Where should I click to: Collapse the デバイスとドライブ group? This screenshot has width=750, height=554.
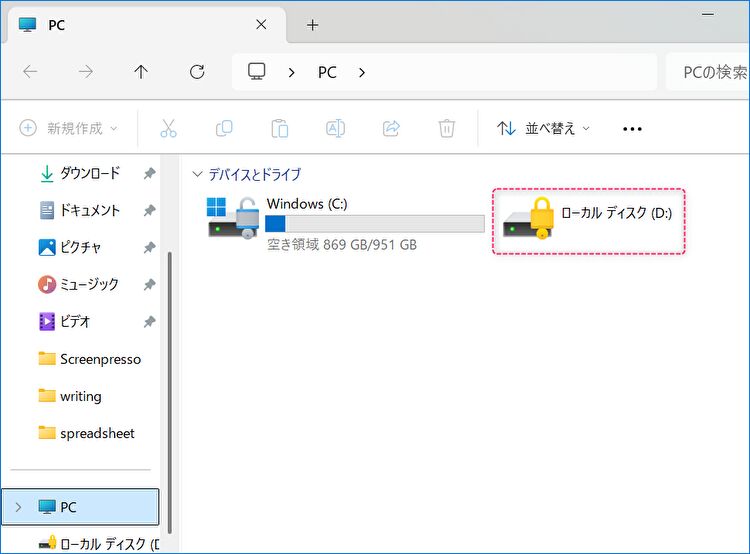pos(196,174)
